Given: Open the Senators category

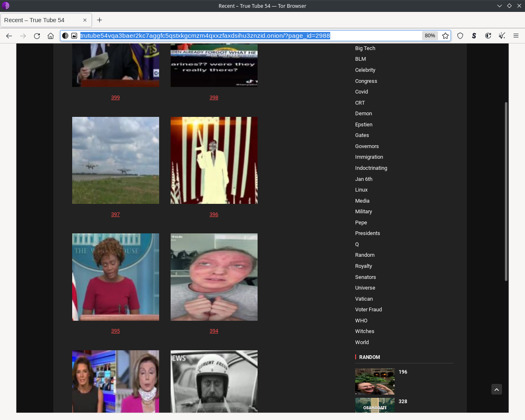Looking at the screenshot, I should [x=365, y=277].
